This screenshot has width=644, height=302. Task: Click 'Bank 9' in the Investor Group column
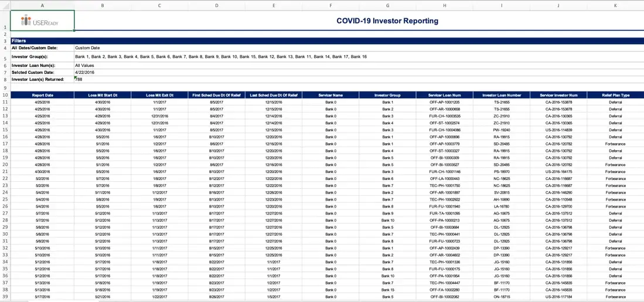(388, 213)
